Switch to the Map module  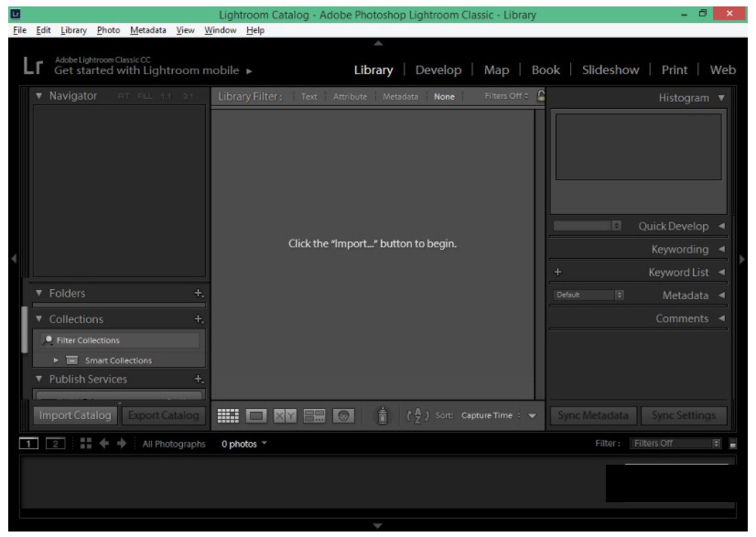coord(497,70)
